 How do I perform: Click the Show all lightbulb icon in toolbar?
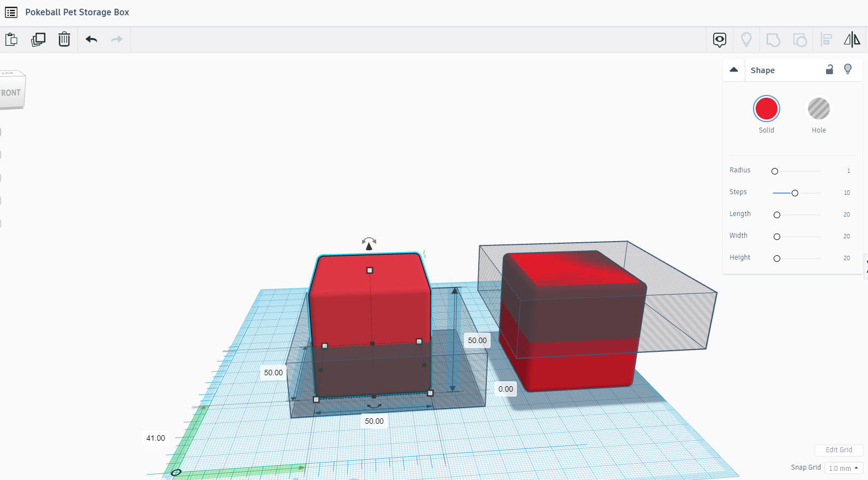pyautogui.click(x=746, y=39)
